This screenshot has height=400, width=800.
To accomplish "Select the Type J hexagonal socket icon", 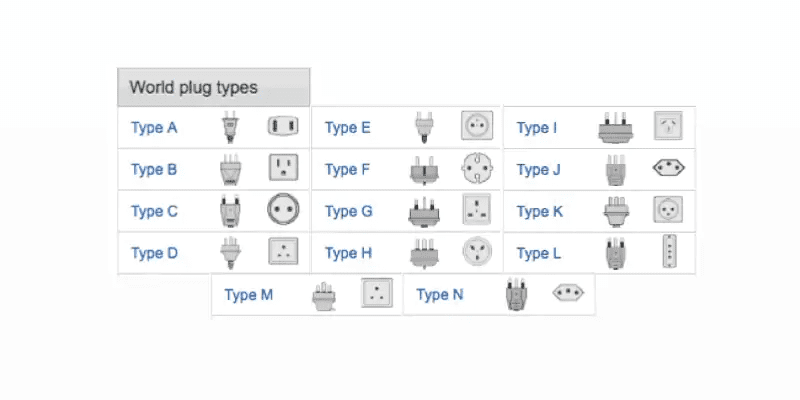I will 668,168.
